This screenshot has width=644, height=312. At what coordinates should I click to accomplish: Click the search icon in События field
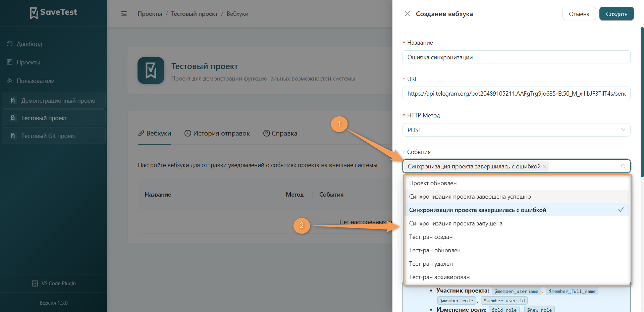pyautogui.click(x=623, y=166)
